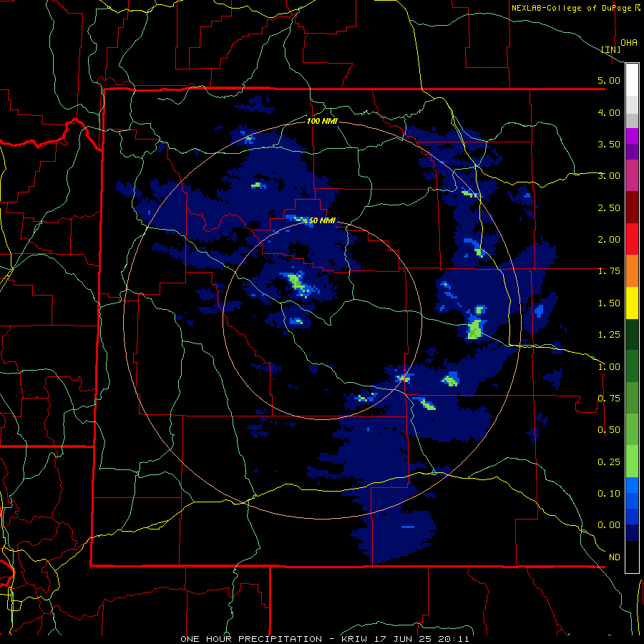The image size is (644, 644).
Task: Click the yellow swatch in the color scale
Action: (x=633, y=303)
